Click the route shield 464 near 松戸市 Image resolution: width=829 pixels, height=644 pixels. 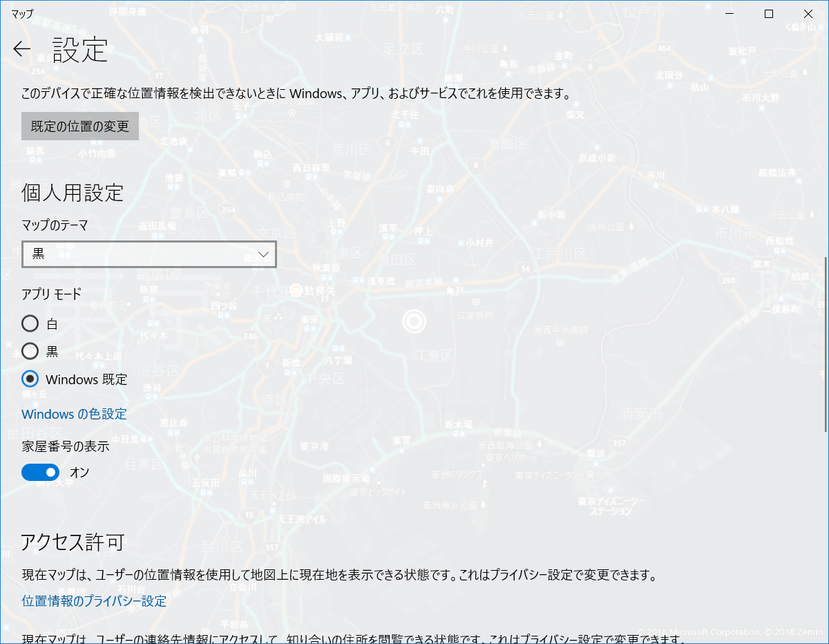coord(664,48)
